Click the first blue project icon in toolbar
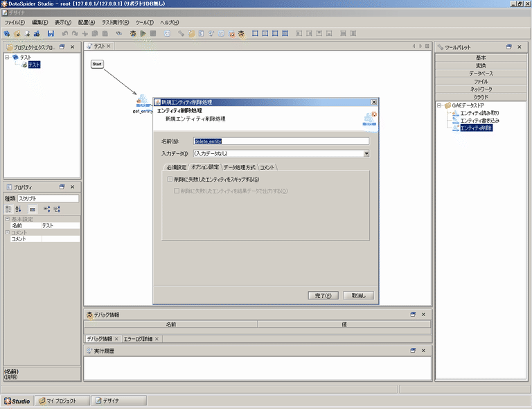 [6, 33]
